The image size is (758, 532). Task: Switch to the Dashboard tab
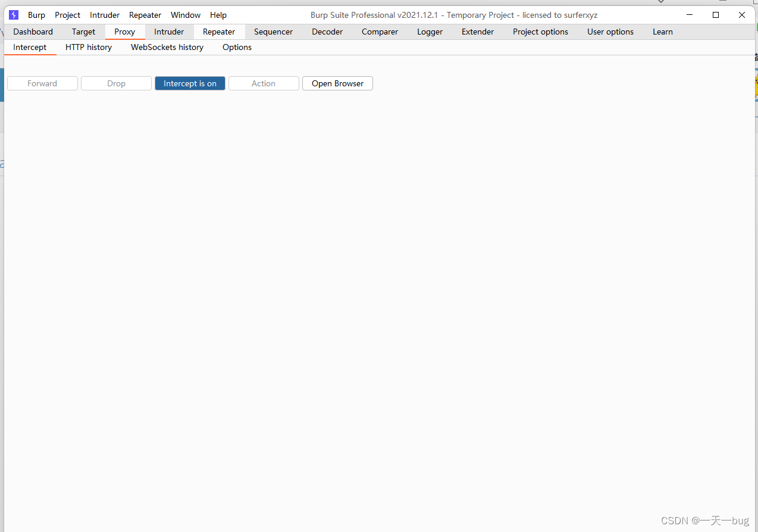point(33,32)
